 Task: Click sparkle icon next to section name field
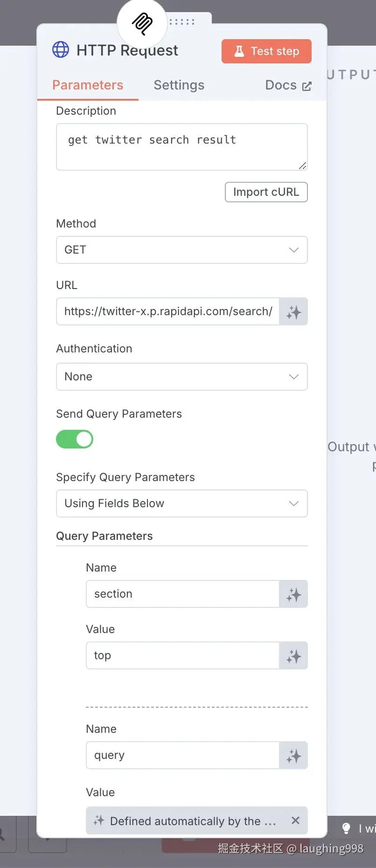click(293, 594)
